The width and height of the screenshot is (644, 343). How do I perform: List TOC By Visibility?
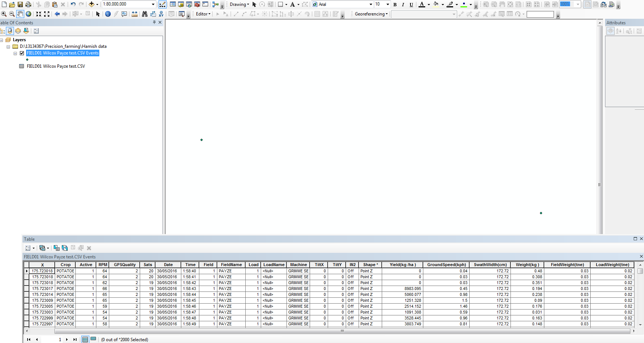[x=18, y=31]
